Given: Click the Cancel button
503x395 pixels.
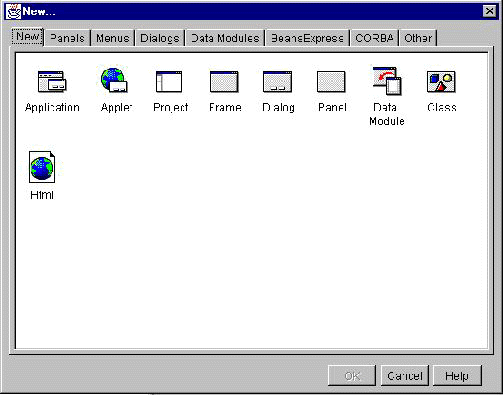Looking at the screenshot, I should 405,376.
